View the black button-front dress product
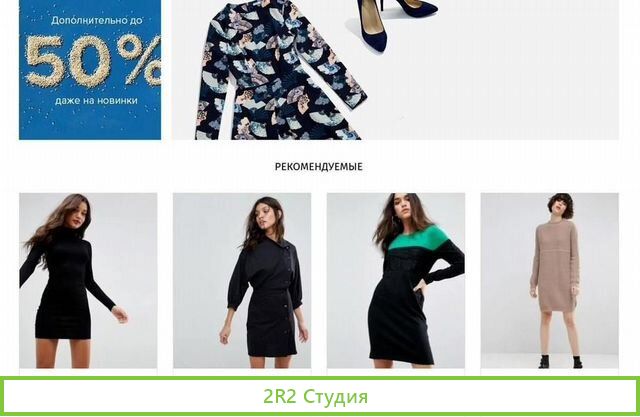Viewport: 640px width, 417px height. tap(242, 281)
